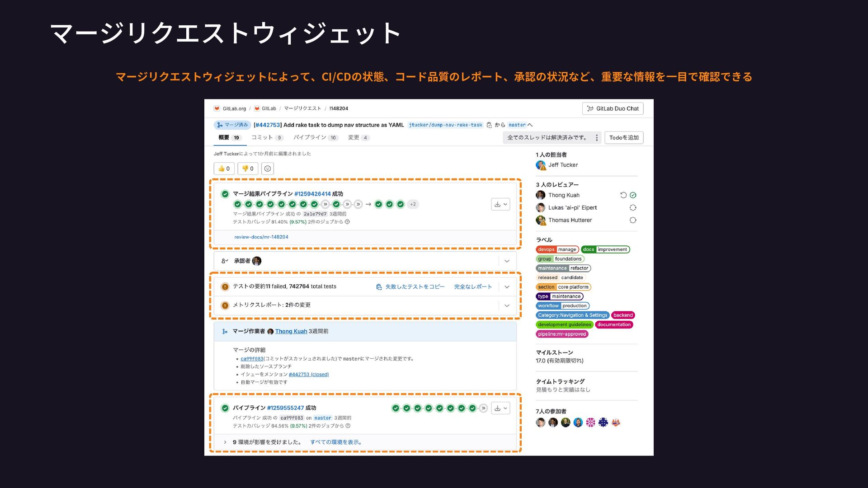The width and height of the screenshot is (868, 488).
Task: Click the thumbs down reaction button
Action: point(248,169)
